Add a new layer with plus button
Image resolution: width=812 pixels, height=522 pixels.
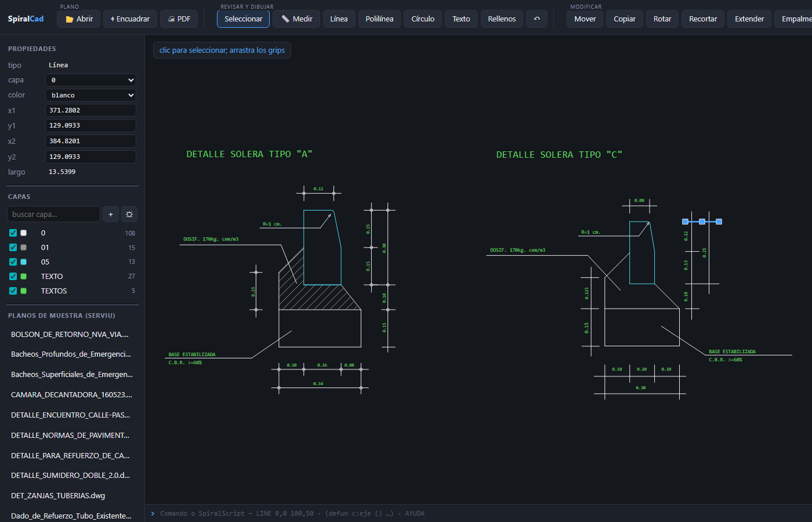pos(111,215)
